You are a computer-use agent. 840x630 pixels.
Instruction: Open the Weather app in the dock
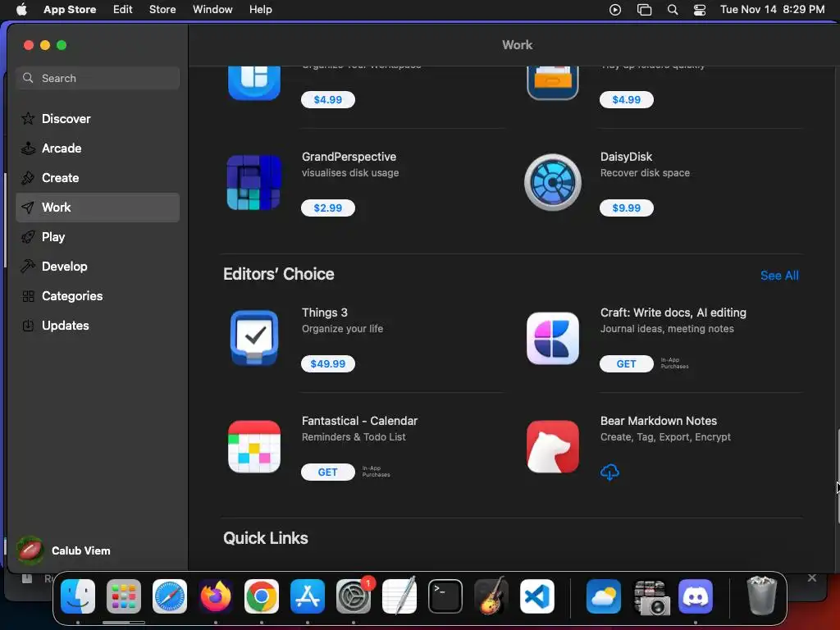point(604,596)
